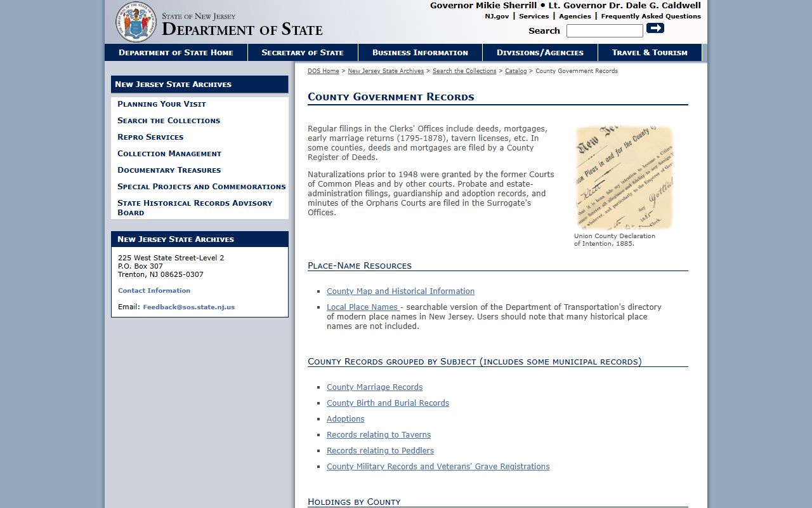
Task: Open Records relating to Peddlers link
Action: pos(380,451)
